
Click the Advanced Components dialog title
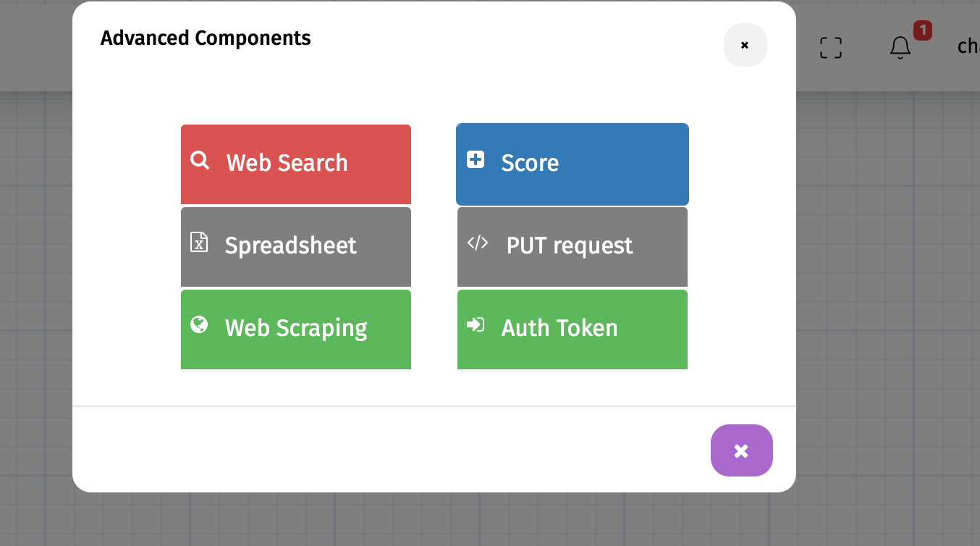(x=206, y=38)
